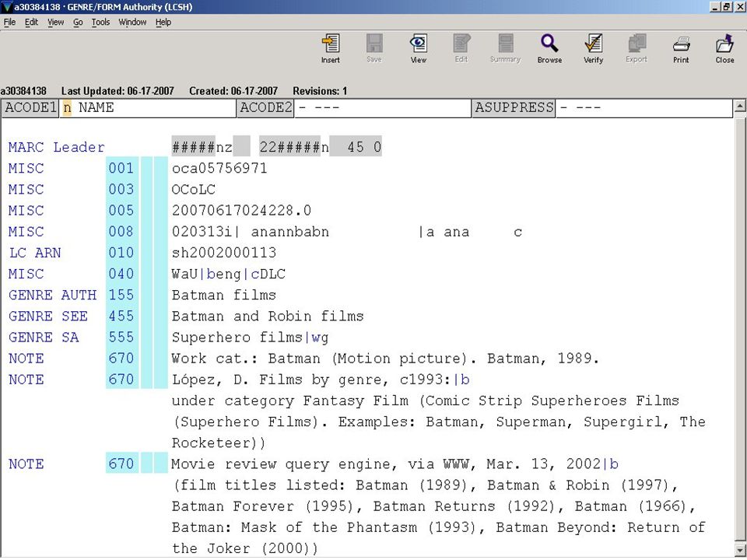Screen dimensions: 747x560
Task: Select tag 005 in the record
Action: (x=121, y=211)
